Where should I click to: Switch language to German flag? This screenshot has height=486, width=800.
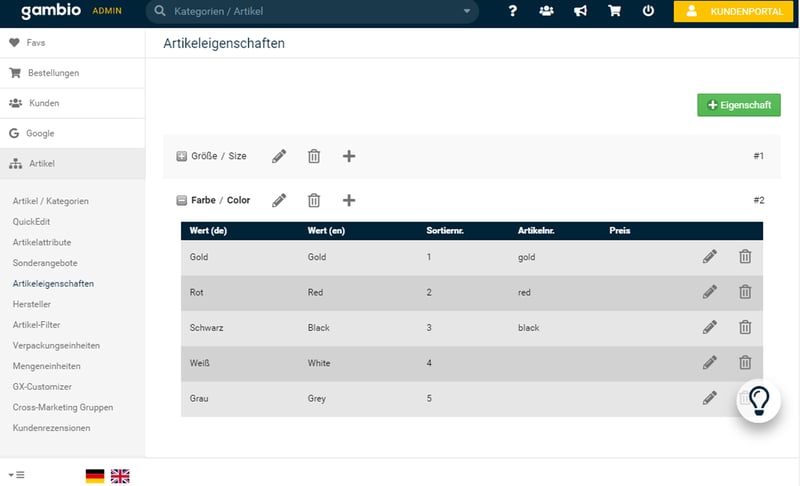tap(95, 476)
